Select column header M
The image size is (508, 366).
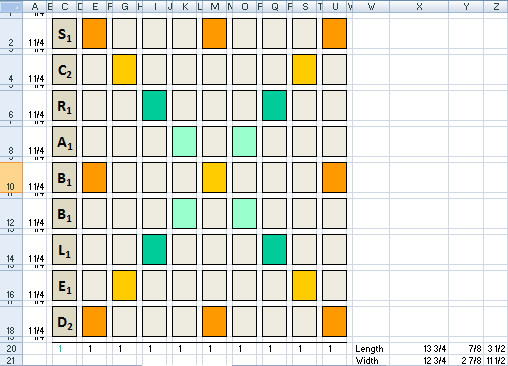(x=215, y=6)
